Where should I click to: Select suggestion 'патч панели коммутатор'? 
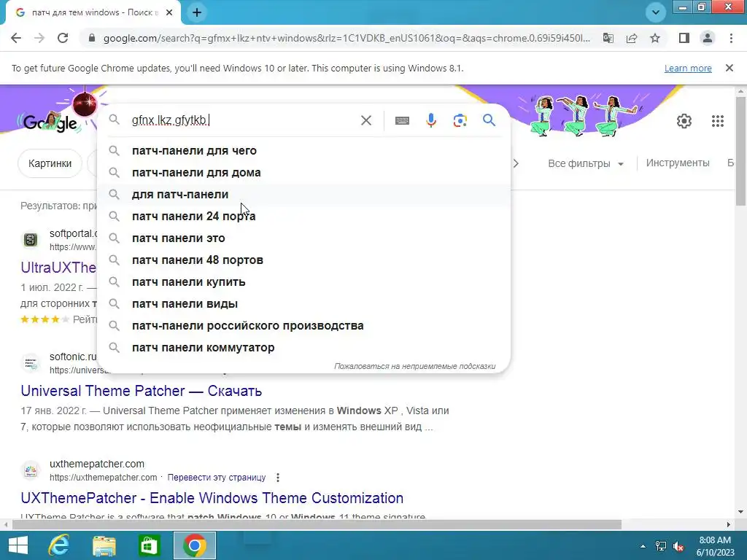click(x=303, y=348)
